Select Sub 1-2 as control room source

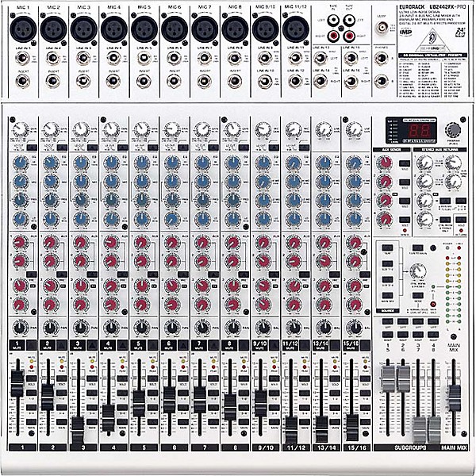coord(387,263)
